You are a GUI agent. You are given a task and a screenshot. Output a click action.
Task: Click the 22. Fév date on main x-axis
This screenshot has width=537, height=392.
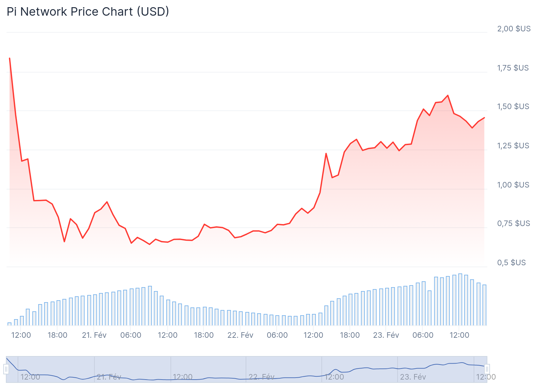pyautogui.click(x=240, y=335)
